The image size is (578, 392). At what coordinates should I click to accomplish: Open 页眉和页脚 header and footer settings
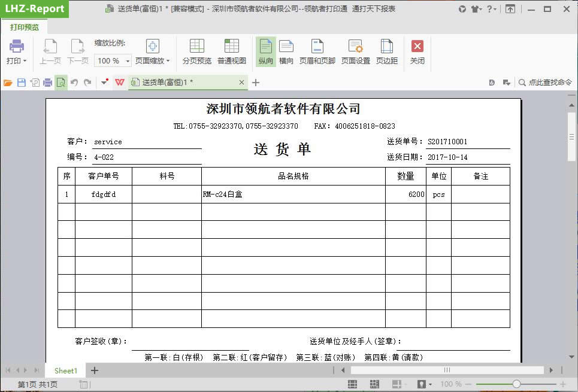pyautogui.click(x=317, y=52)
